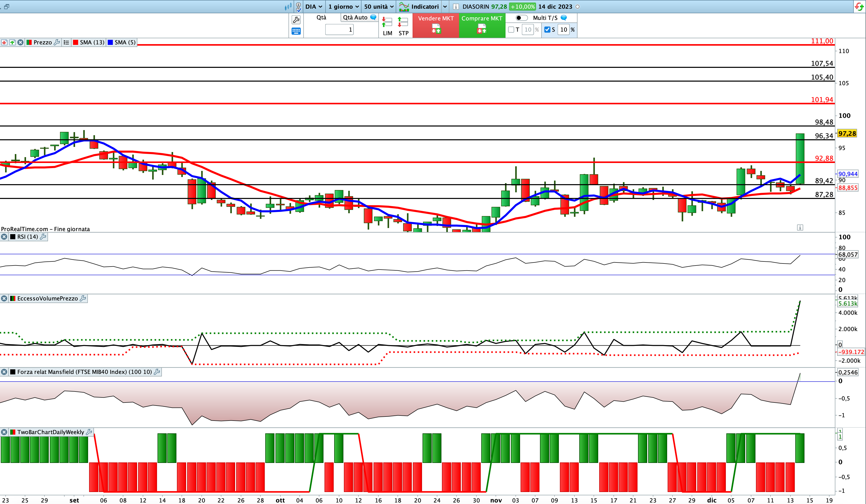Click the candlestick chart style icon
This screenshot has width=866, height=504.
[288, 7]
